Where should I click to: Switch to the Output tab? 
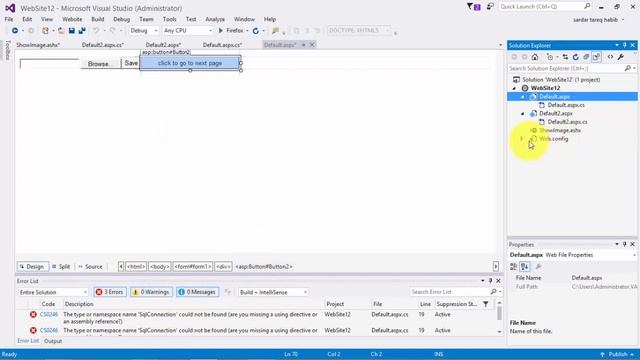(53, 341)
